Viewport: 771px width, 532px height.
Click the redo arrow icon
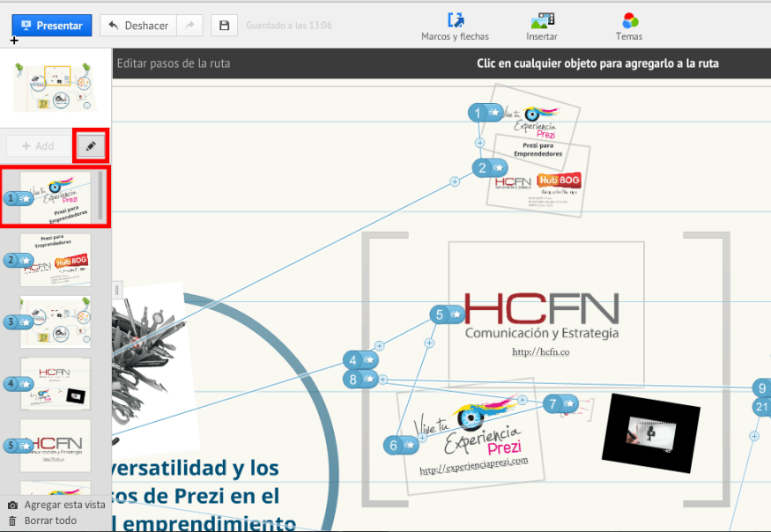coord(189,26)
